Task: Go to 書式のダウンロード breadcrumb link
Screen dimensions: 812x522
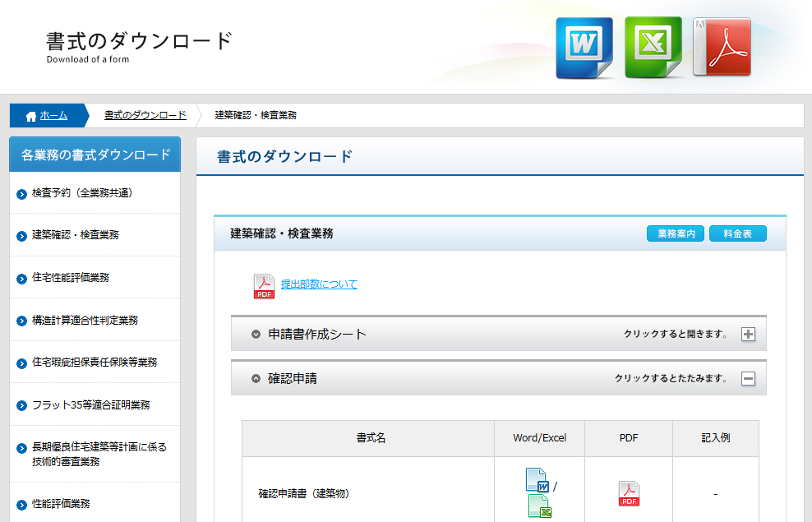Action: [145, 115]
